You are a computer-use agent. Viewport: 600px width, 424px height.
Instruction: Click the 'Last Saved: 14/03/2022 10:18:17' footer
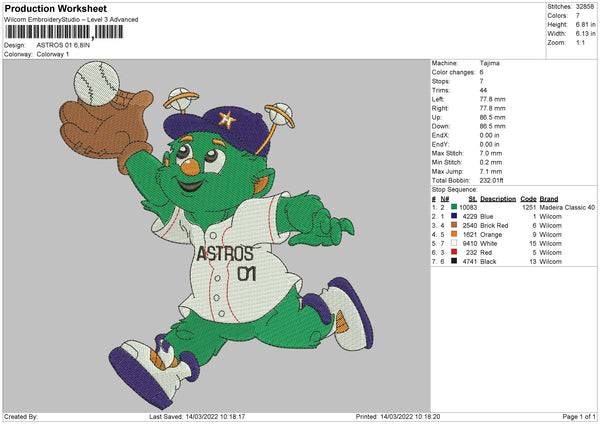pyautogui.click(x=197, y=417)
